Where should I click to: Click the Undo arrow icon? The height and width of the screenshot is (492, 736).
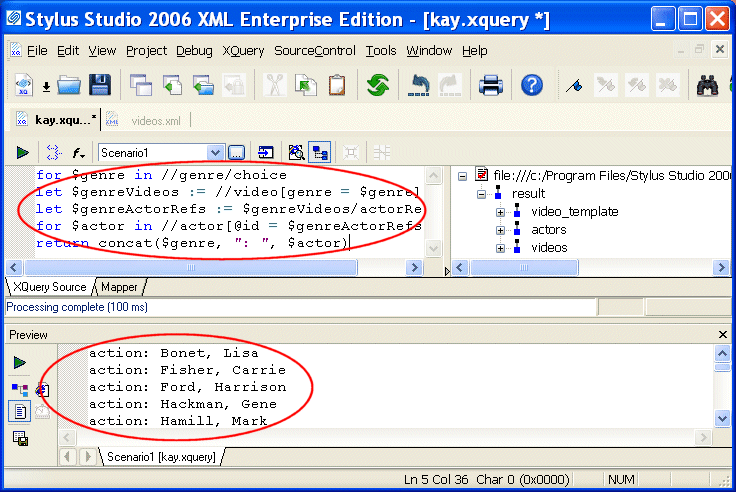click(419, 85)
